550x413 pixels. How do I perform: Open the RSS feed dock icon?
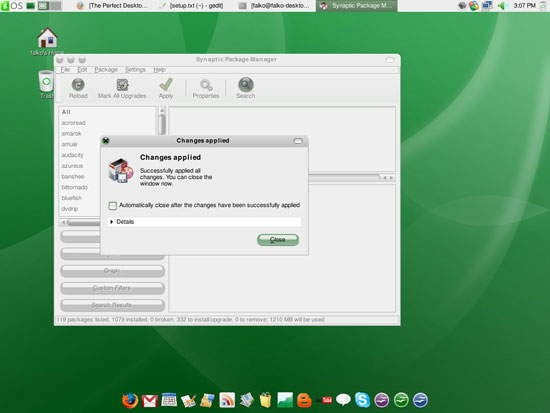[x=227, y=400]
